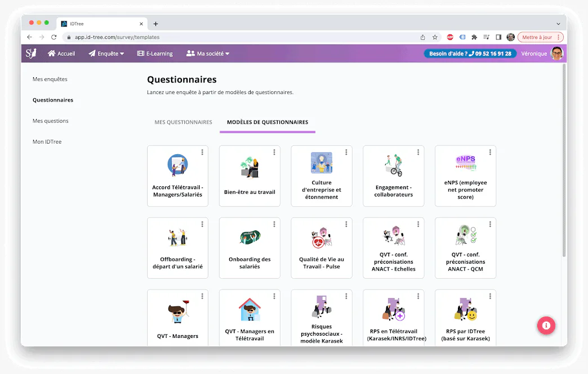The image size is (588, 374).
Task: Open menu on Offboarding - départ d'un salarié card
Action: 202,224
